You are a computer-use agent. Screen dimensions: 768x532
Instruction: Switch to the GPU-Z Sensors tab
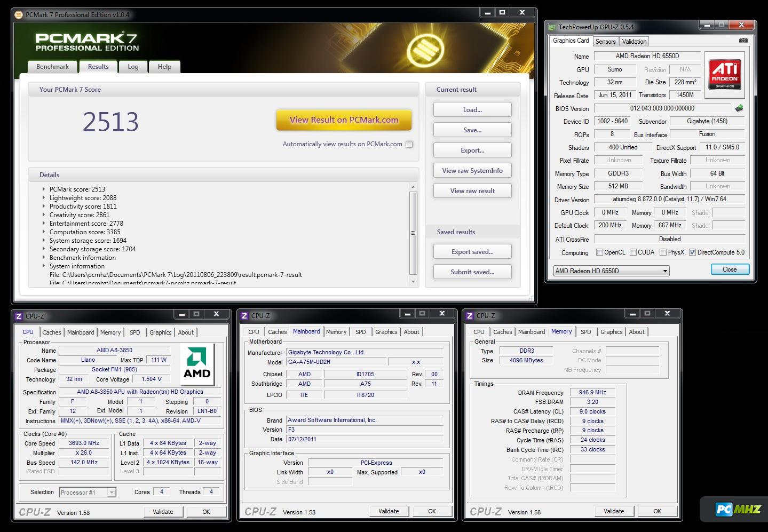click(x=605, y=41)
